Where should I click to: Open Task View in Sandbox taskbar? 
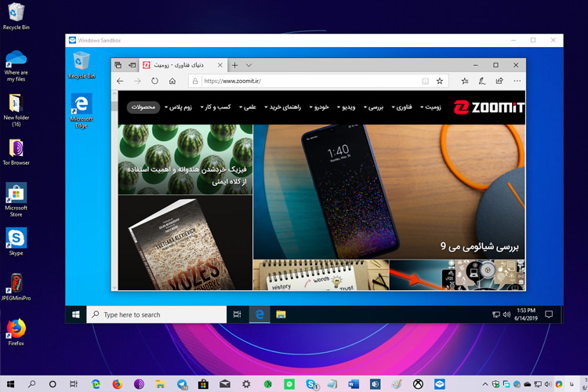pos(237,314)
